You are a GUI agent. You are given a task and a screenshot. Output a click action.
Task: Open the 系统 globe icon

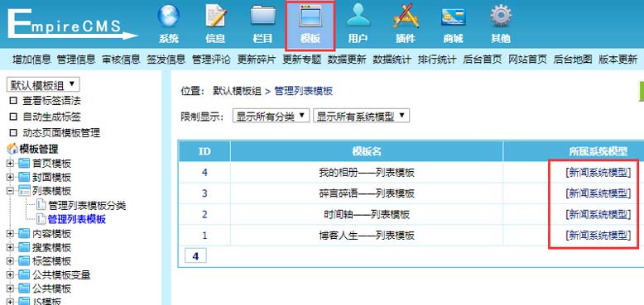(169, 17)
